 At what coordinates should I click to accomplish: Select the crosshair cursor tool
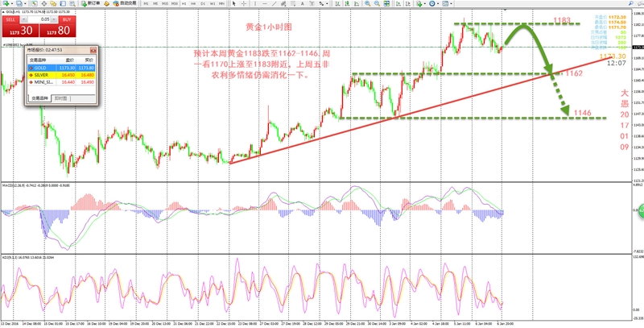(244, 3)
